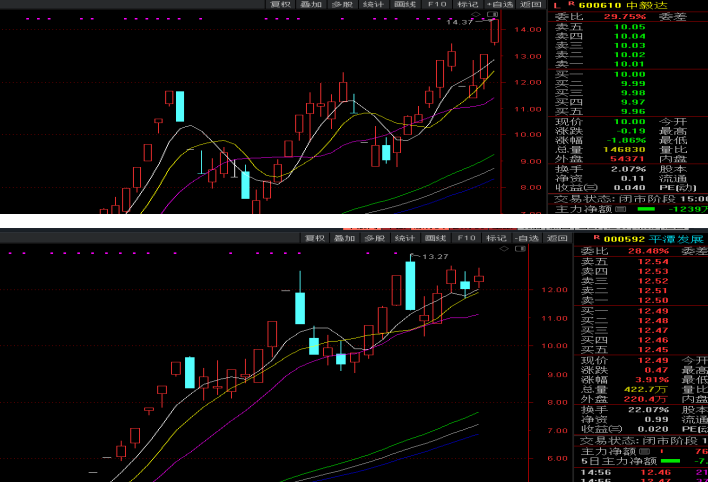
Task: Click the red L marker beside 600610
Action: point(557,5)
